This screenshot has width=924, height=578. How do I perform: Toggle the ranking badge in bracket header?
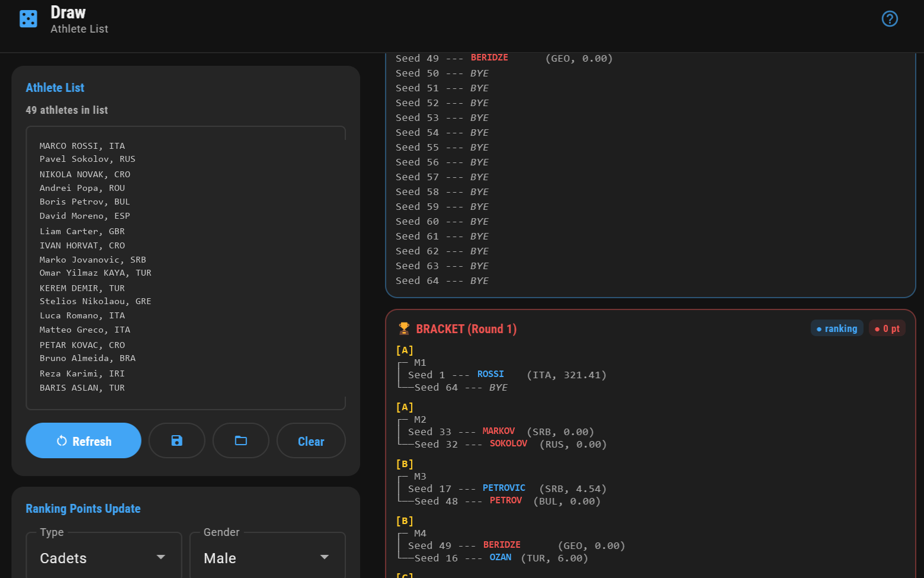[837, 328]
